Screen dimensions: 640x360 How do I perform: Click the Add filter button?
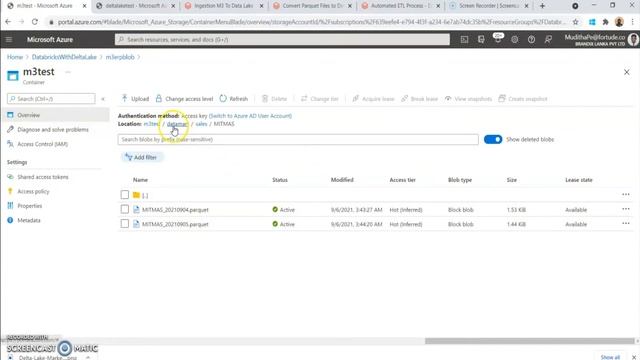coord(142,157)
